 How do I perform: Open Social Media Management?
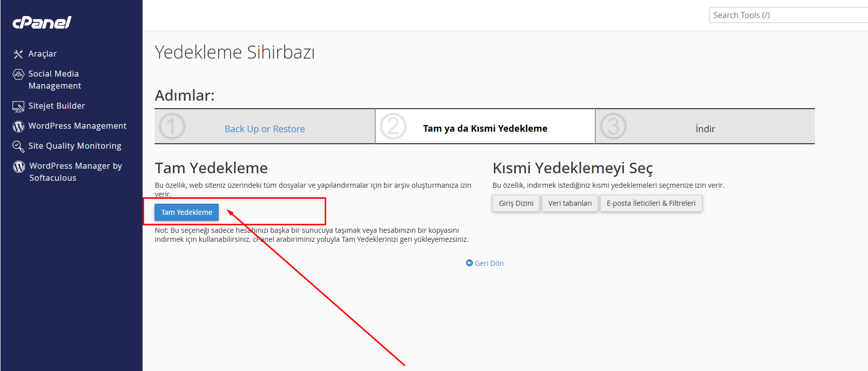coord(55,80)
